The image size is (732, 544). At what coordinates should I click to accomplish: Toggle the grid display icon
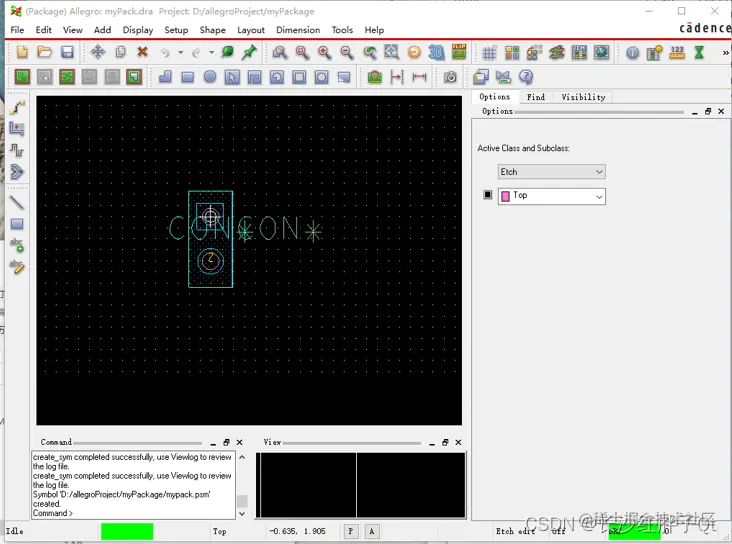tap(489, 53)
